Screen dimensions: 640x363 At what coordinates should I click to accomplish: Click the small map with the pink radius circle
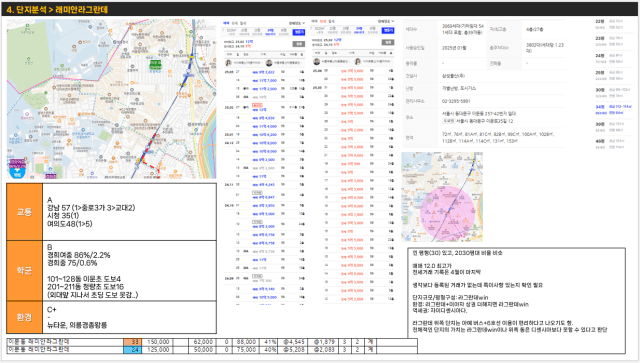point(442,197)
